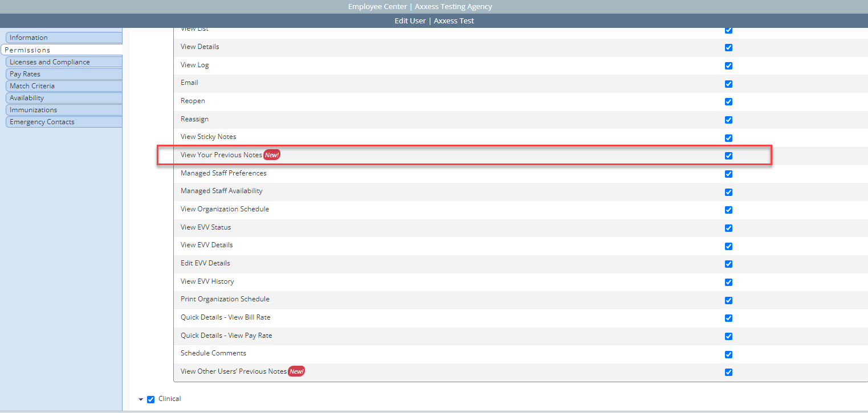Open the Axxess Testing Agency link

(x=453, y=6)
